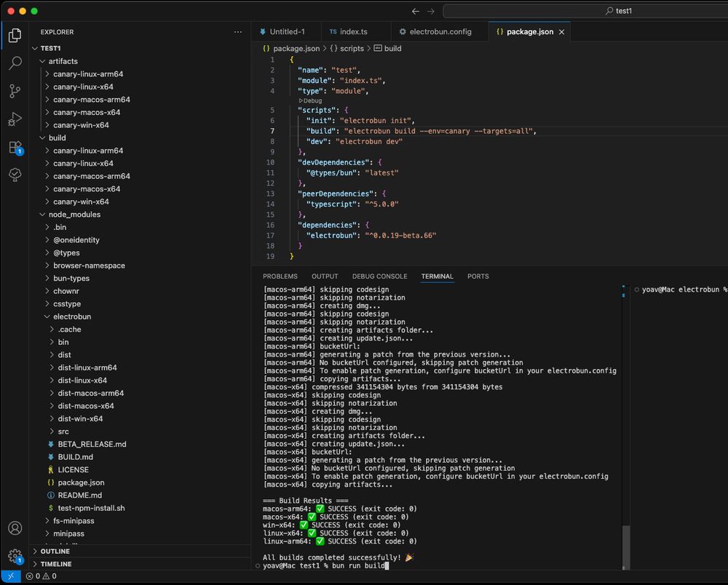The image size is (728, 585).
Task: Expand the minipass folder
Action: click(139, 533)
